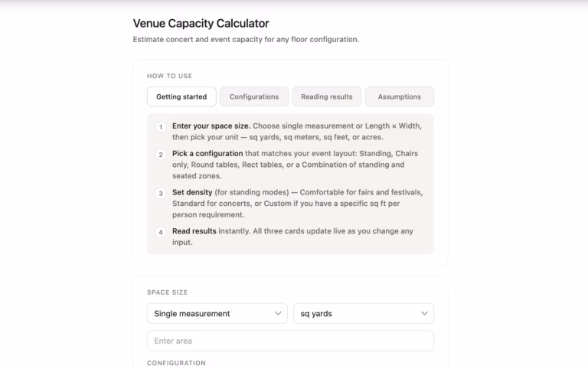
Task: Click the step 2 number badge
Action: click(x=161, y=155)
